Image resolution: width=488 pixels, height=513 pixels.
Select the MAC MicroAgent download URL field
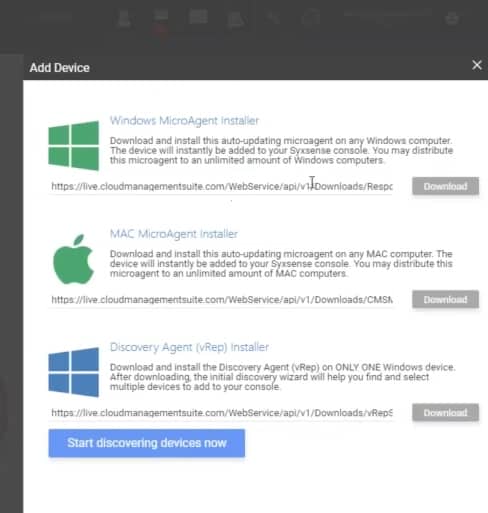222,300
